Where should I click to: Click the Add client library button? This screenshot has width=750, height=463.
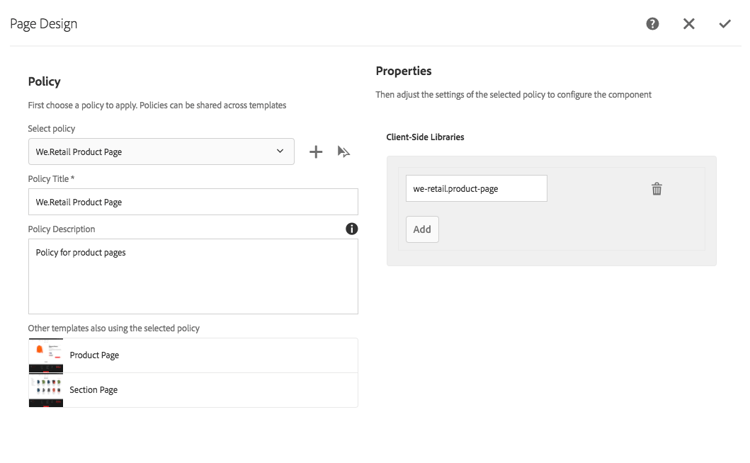422,229
